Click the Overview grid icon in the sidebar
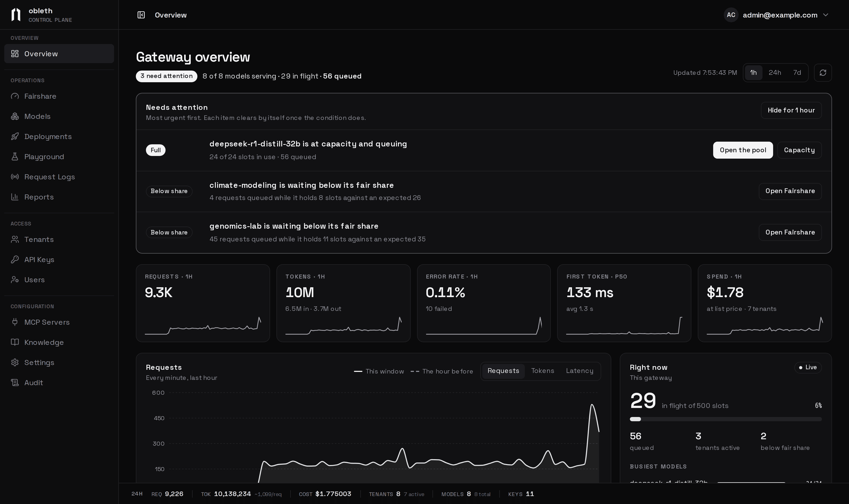Screen dimensions: 849x504 pyautogui.click(x=15, y=54)
